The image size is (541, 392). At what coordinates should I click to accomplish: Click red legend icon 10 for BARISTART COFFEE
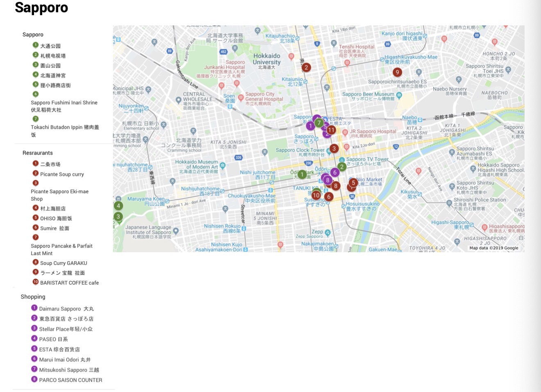pyautogui.click(x=36, y=282)
